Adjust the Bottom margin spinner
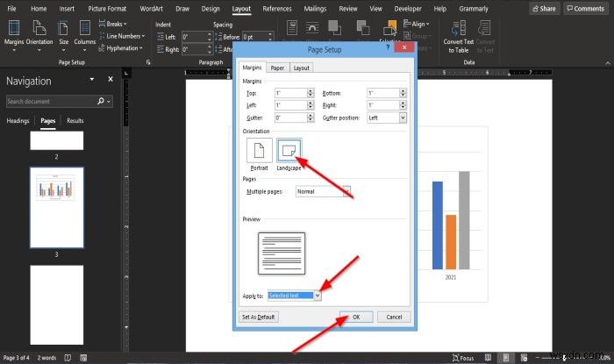The width and height of the screenshot is (614, 364). 403,93
